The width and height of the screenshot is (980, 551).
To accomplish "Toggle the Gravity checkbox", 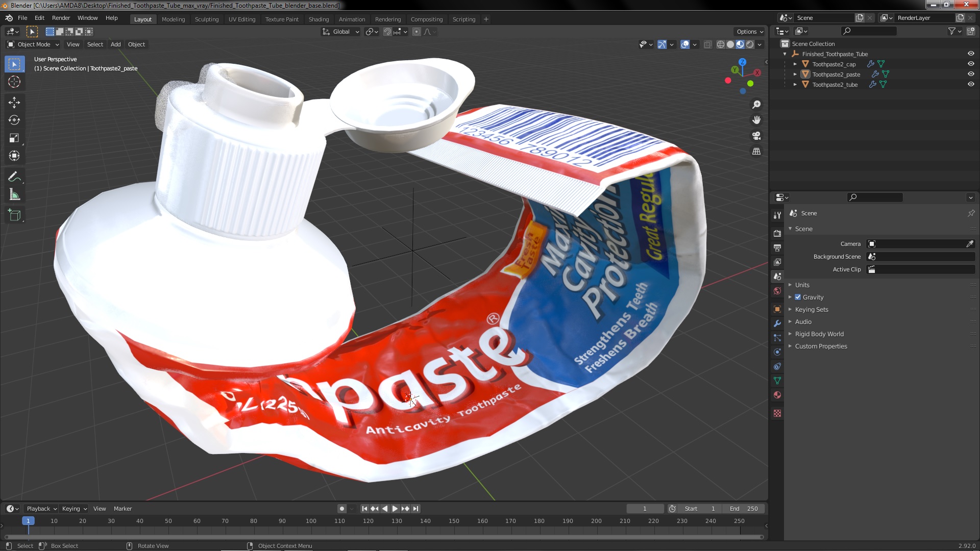I will [x=798, y=297].
